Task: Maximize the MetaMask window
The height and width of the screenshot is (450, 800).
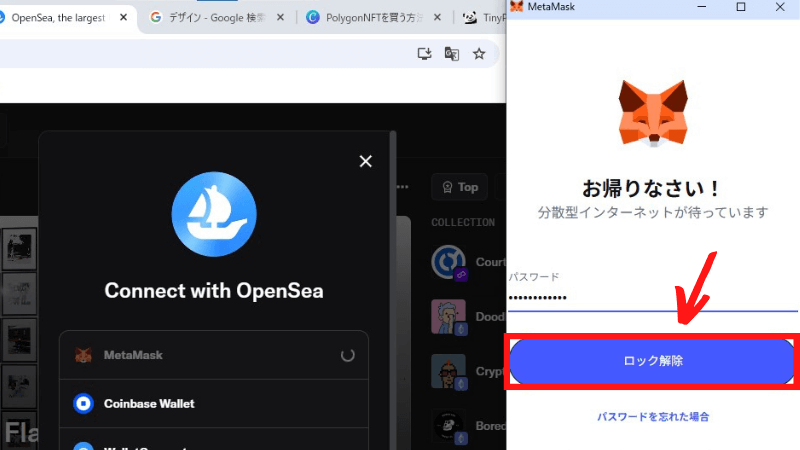Action: click(x=741, y=7)
